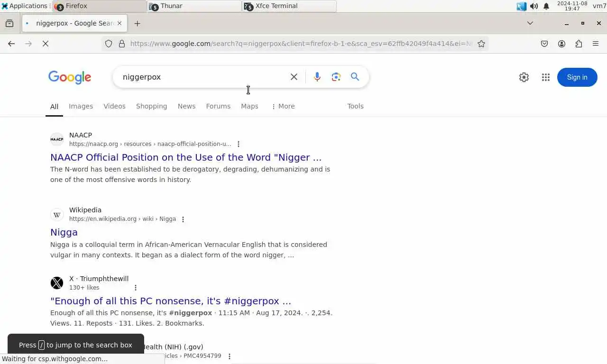Switch to the Maps tab
This screenshot has height=364, width=607.
point(249,106)
